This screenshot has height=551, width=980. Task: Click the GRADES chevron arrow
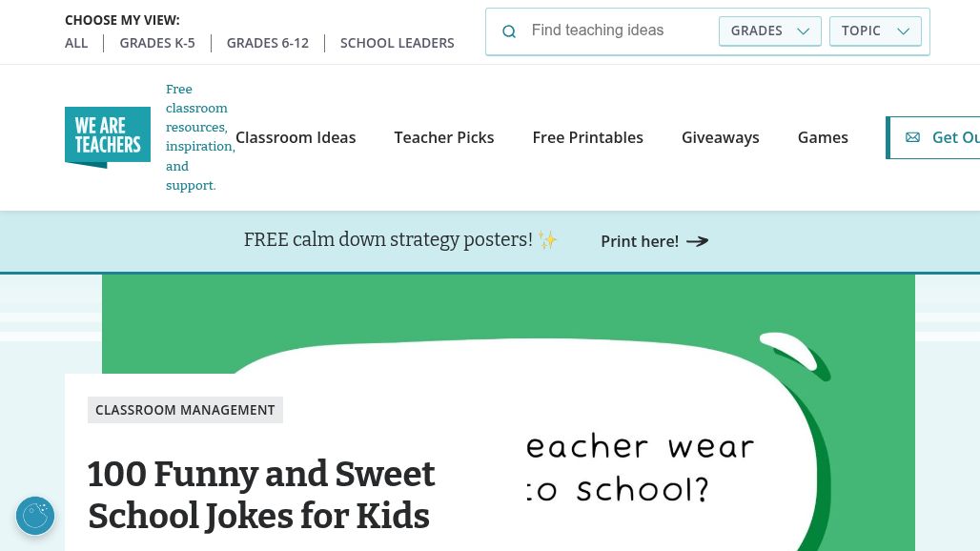click(803, 31)
